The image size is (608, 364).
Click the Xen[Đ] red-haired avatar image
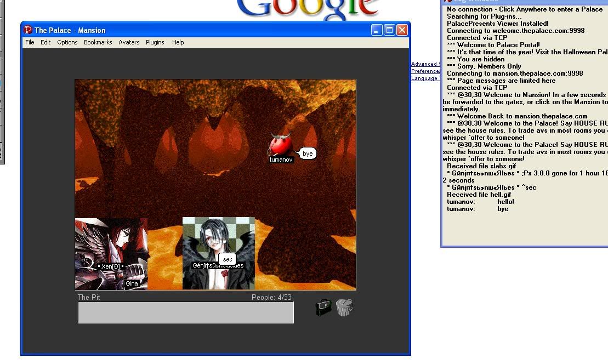click(x=111, y=254)
